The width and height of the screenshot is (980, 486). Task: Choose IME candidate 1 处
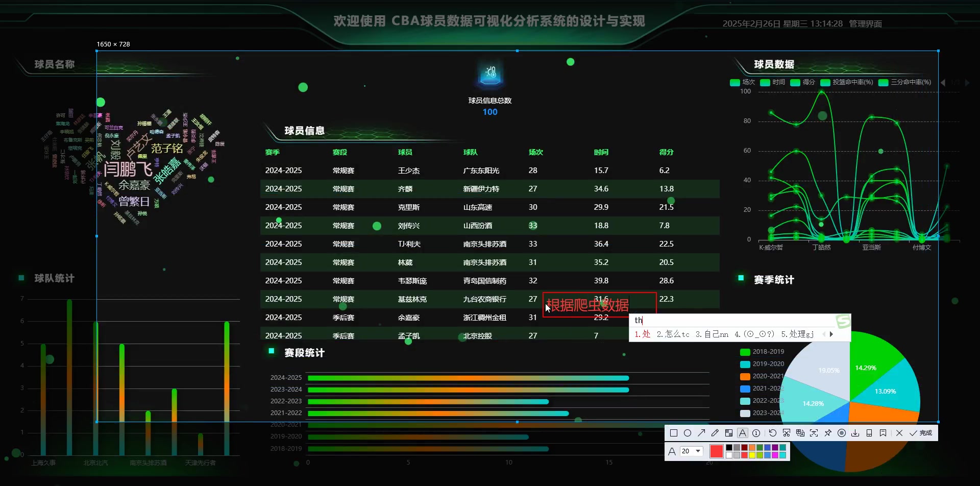(x=643, y=334)
